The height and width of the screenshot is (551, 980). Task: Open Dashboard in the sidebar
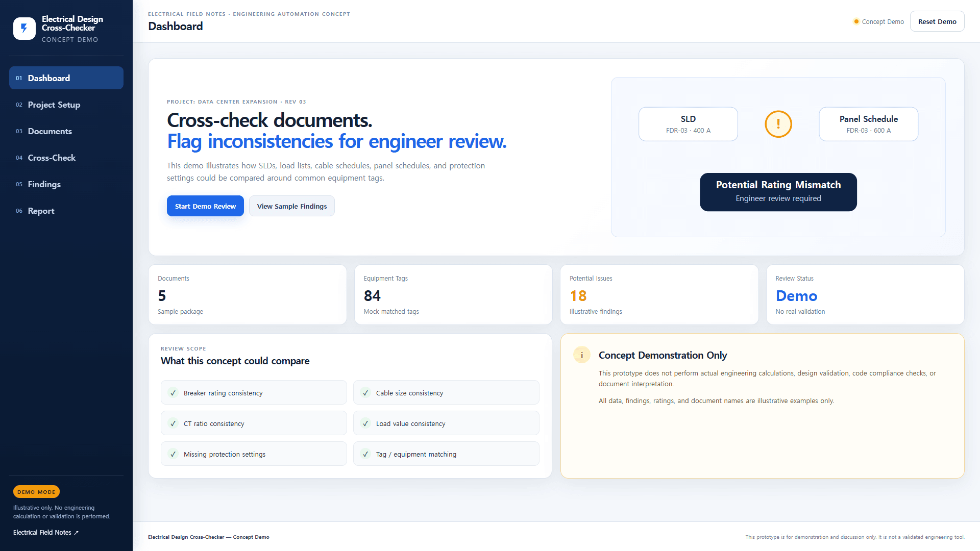tap(66, 78)
